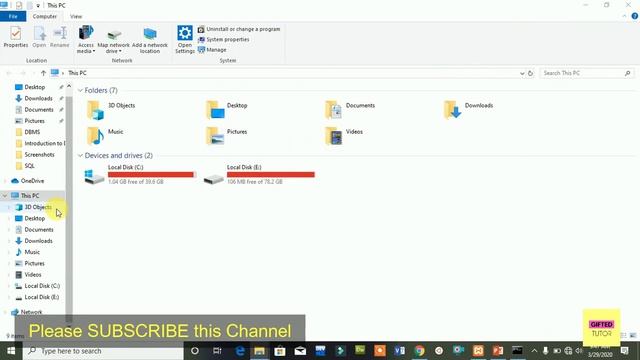Open the File tab

13,16
